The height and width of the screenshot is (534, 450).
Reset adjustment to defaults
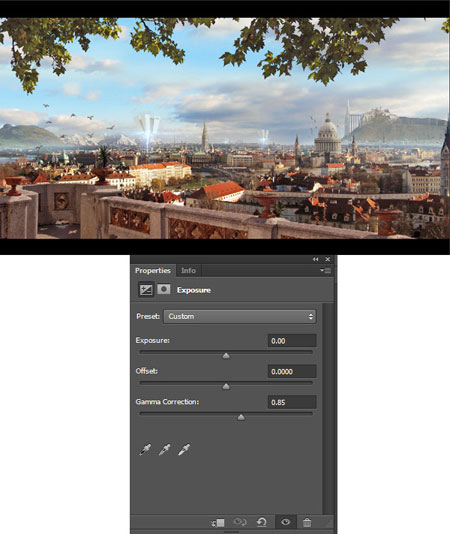[262, 522]
